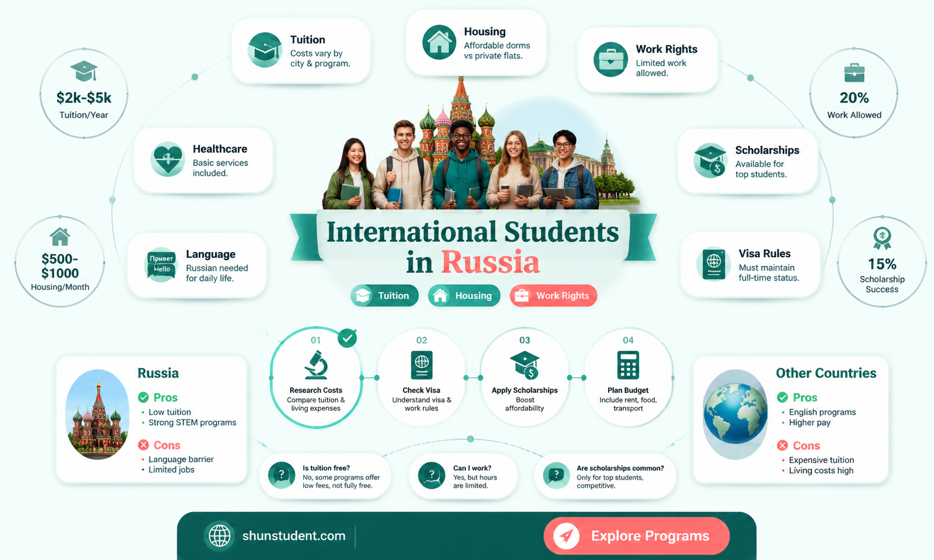Click 'Available for top students.' text
This screenshot has width=934, height=560.
pos(761,169)
